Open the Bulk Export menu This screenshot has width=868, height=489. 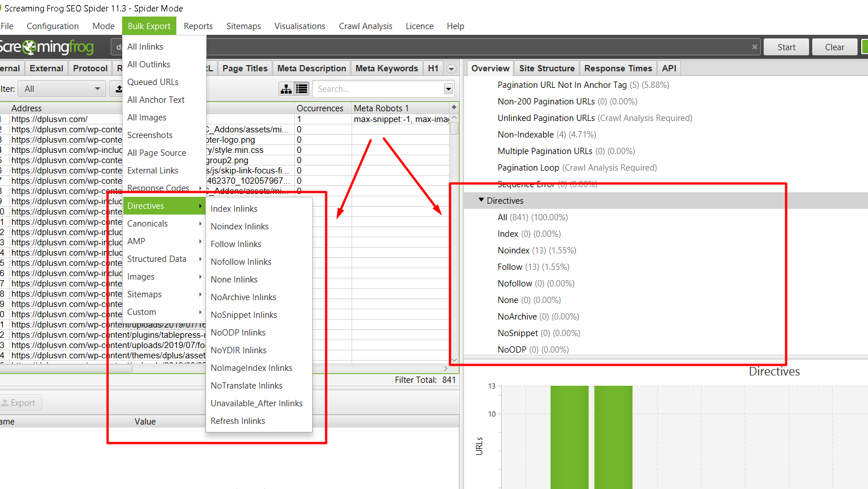[x=149, y=26]
